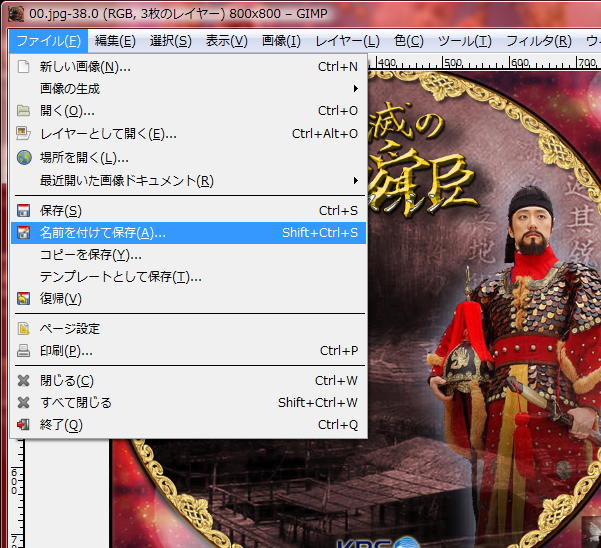Viewport: 601px width, 548px height.
Task: Click the globe icon for open location
Action: coord(24,158)
